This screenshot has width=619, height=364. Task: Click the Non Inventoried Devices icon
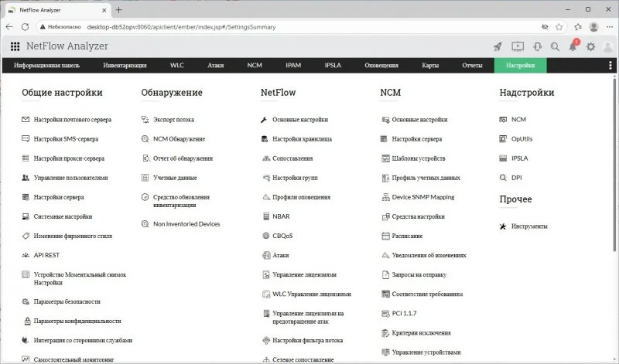[x=145, y=223]
